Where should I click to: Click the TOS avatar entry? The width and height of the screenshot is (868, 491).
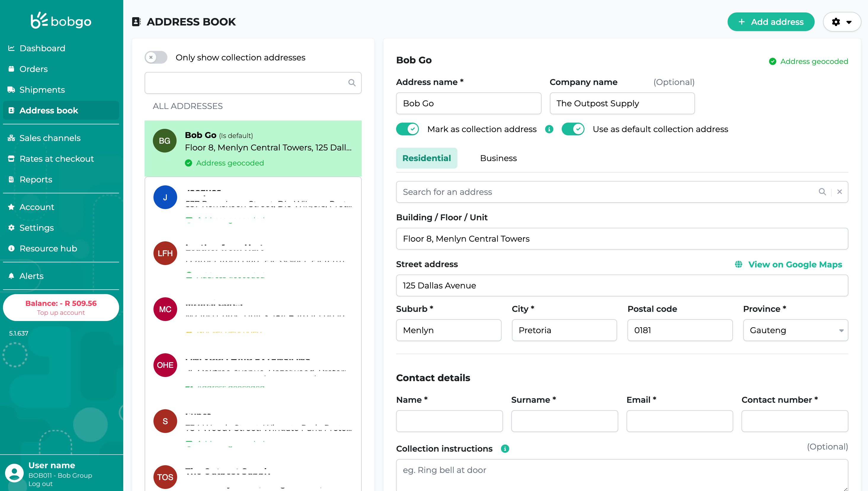165,477
